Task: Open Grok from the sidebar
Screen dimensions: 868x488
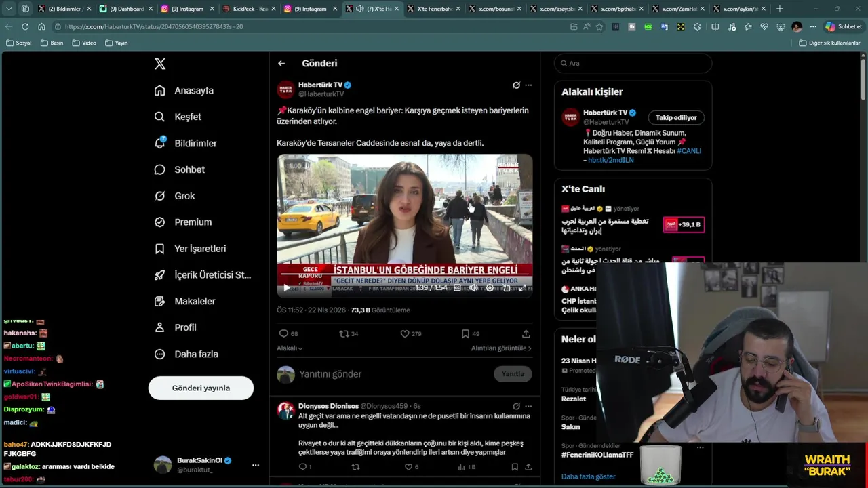Action: 175,196
